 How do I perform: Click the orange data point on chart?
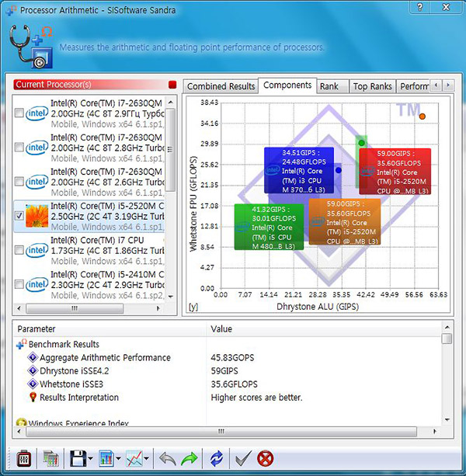[x=423, y=116]
